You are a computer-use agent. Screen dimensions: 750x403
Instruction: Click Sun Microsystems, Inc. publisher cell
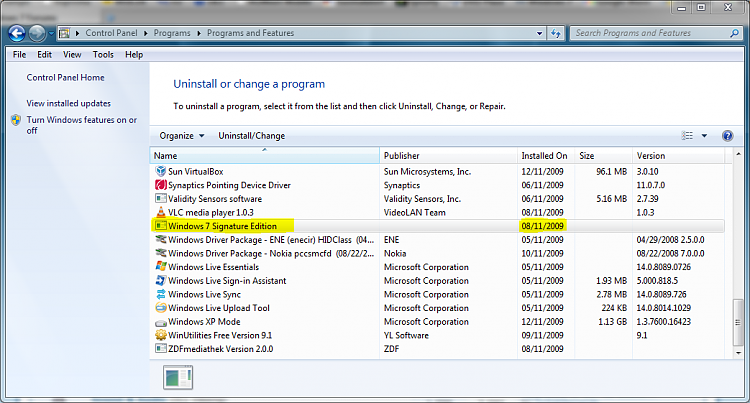(427, 171)
